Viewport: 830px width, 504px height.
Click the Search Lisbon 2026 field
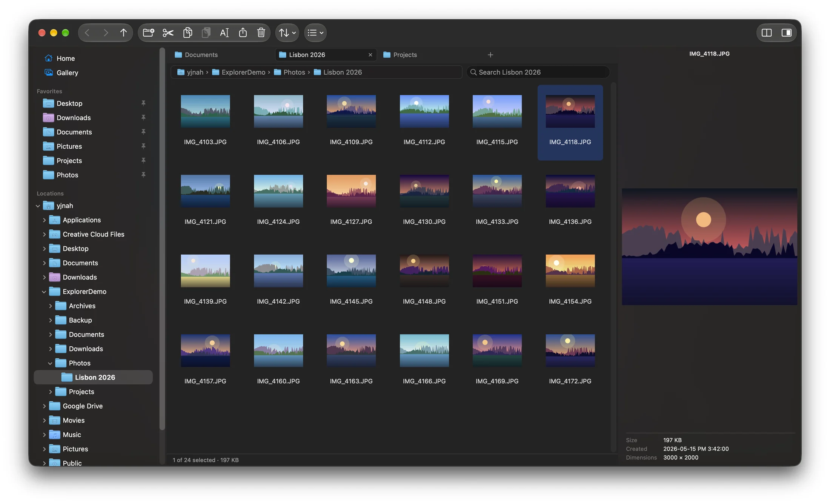pos(538,72)
